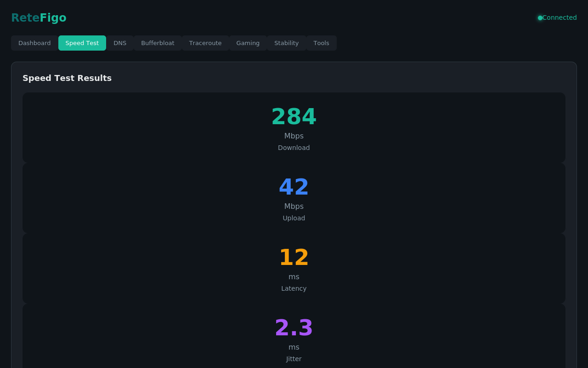Click the Jitter label
Screen dimensions: 588x368
coord(294,359)
